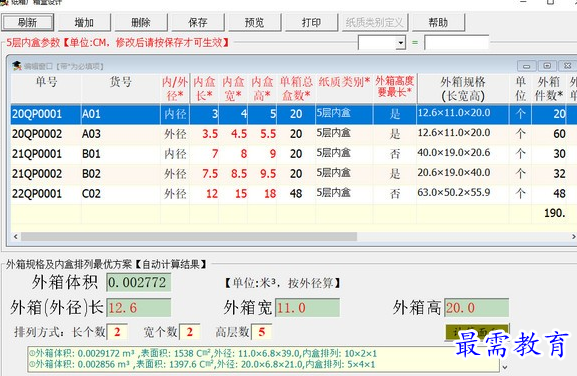Click the 长个数 field

(117, 332)
